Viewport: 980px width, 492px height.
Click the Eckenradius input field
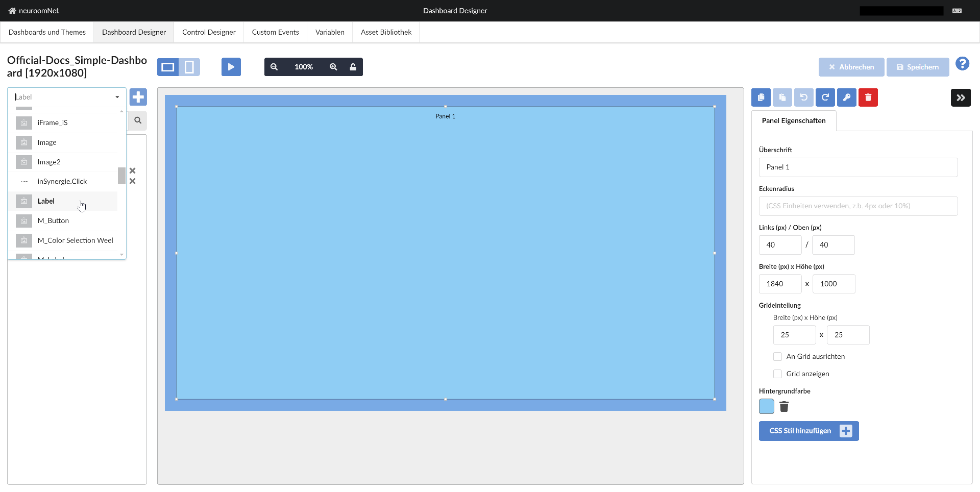(858, 206)
